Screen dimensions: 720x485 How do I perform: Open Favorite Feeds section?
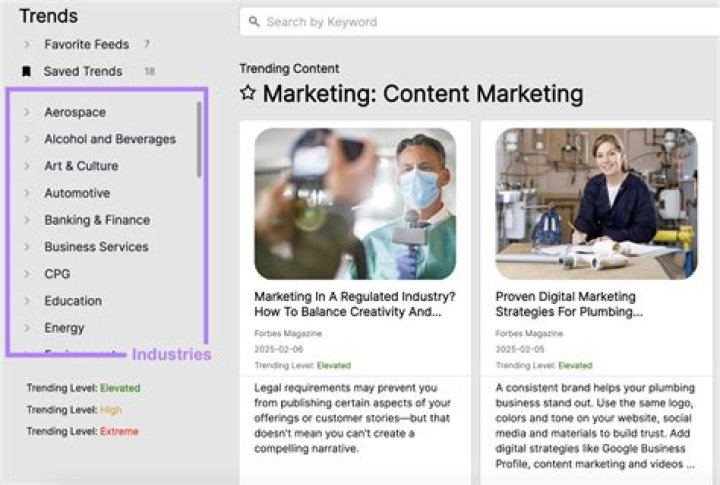[x=86, y=45]
